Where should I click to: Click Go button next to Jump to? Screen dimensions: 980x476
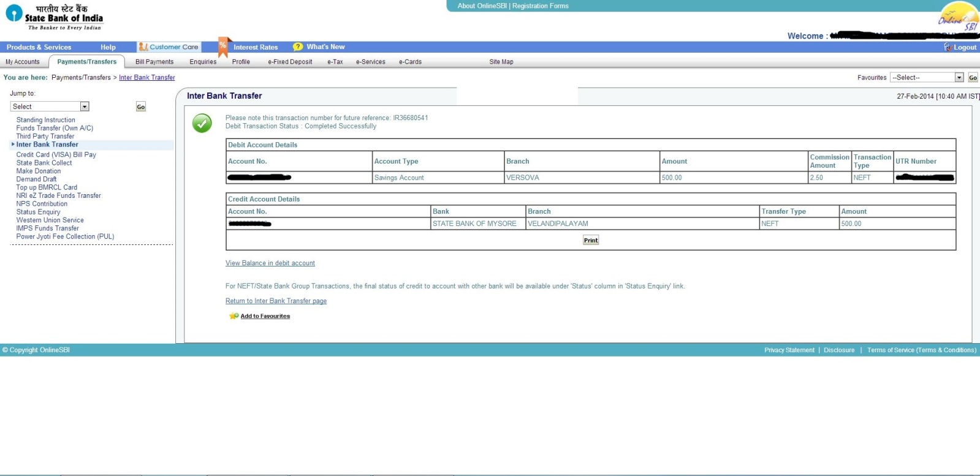click(141, 107)
